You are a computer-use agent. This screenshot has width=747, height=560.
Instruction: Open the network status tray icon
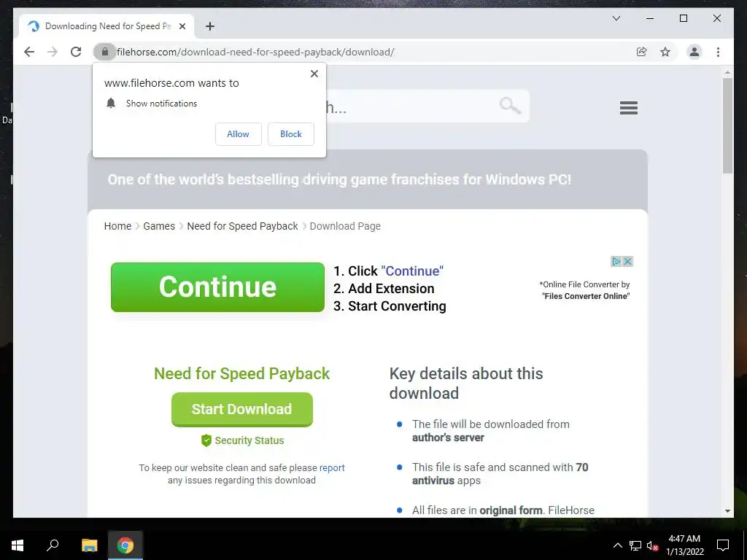635,545
